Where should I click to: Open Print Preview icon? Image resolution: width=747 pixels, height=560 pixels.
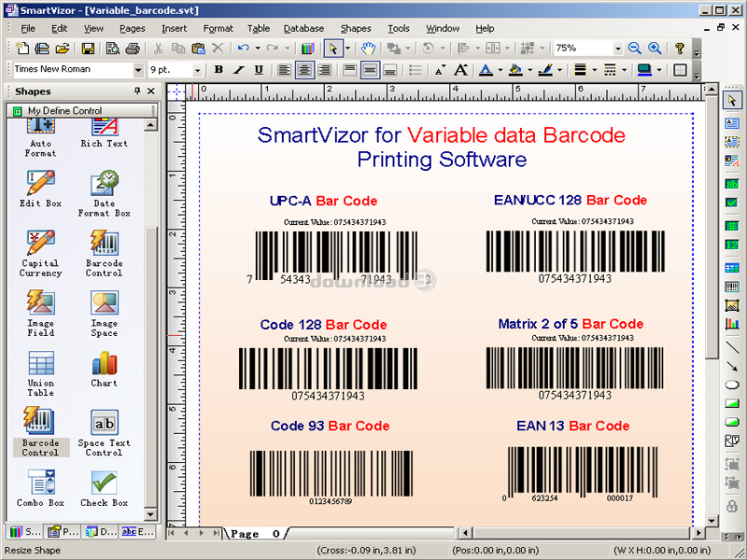point(113,49)
